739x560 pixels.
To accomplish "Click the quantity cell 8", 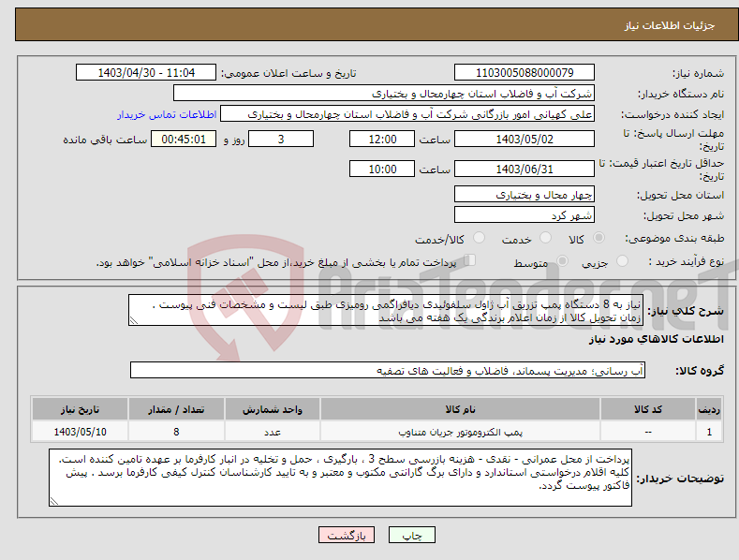I will coord(176,432).
